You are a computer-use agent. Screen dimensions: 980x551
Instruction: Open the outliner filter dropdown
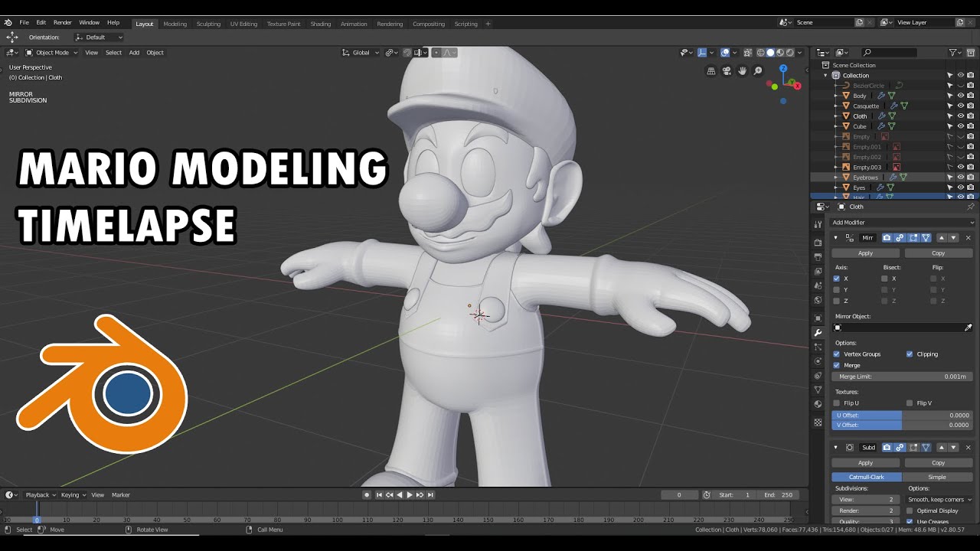[955, 53]
